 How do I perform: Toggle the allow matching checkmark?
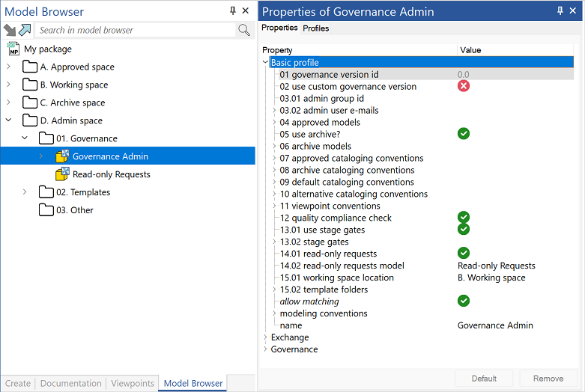click(464, 300)
